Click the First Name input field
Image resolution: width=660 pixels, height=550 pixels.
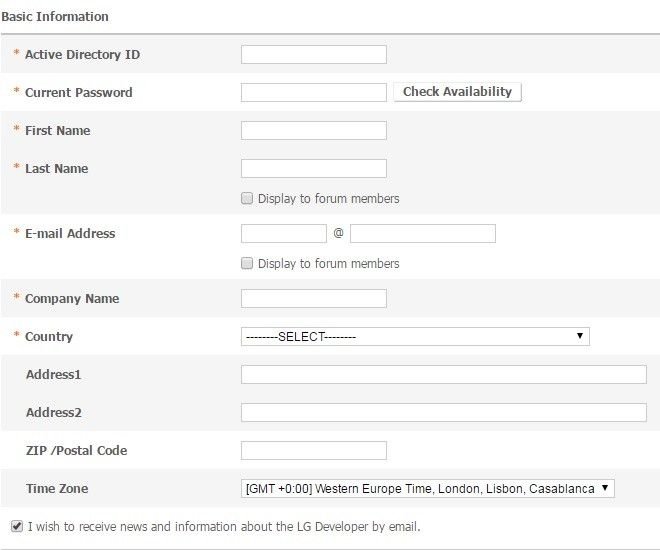coord(314,131)
